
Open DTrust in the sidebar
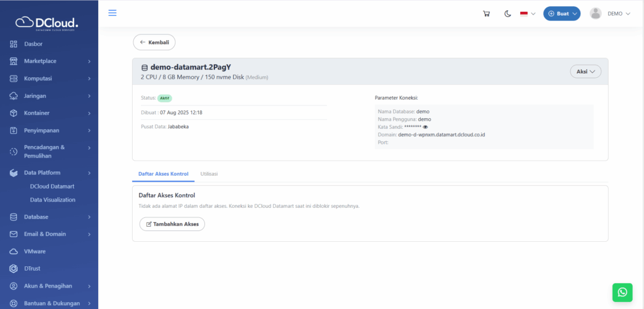[x=32, y=268]
